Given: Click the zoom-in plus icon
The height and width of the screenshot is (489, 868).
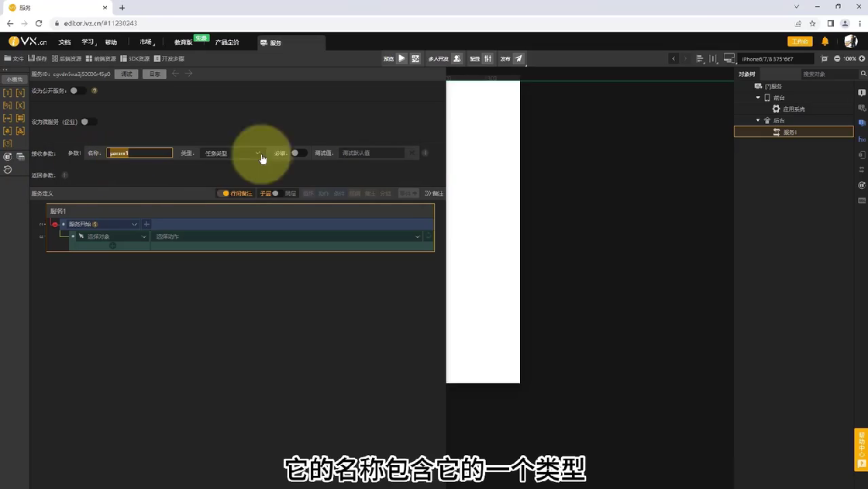Looking at the screenshot, I should pos(862,59).
